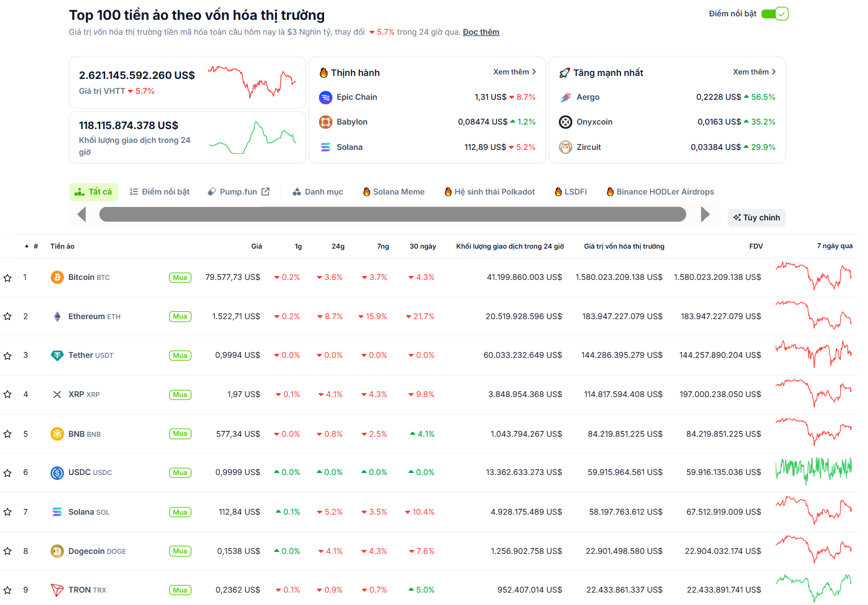Viewport: 868px width, 605px height.
Task: Star BNB as favorite
Action: [7, 434]
